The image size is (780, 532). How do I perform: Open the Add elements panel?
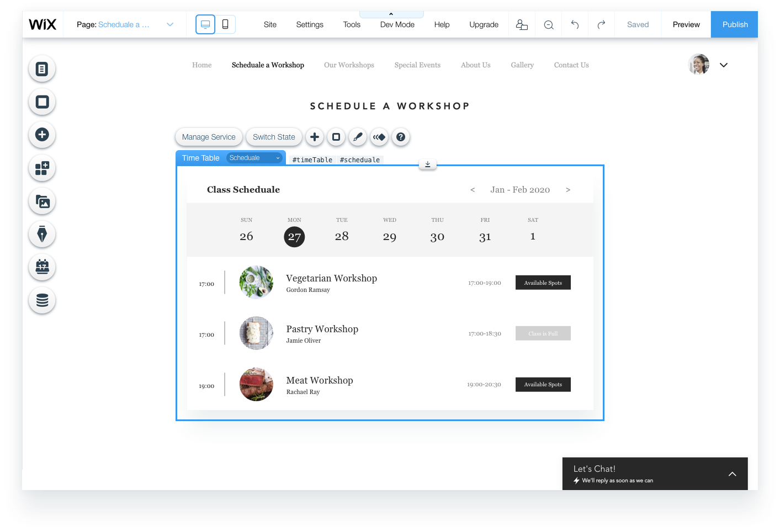[x=42, y=135]
